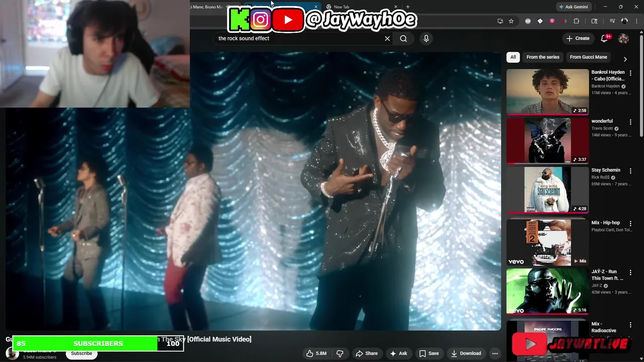Save the video to a playlist
644x362 pixels.
pyautogui.click(x=429, y=353)
